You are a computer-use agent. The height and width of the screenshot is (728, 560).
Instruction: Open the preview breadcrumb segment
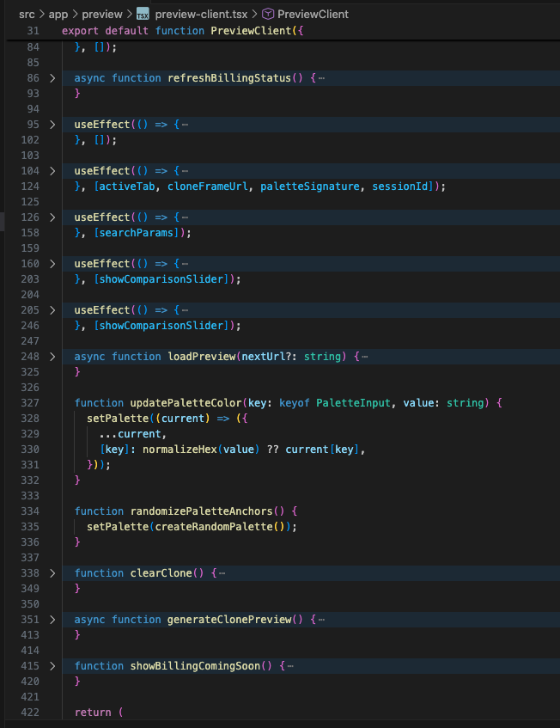102,15
